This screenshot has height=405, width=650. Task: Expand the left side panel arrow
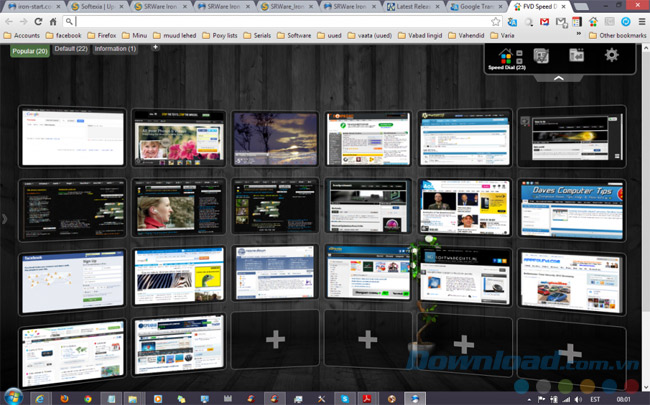[x=4, y=218]
